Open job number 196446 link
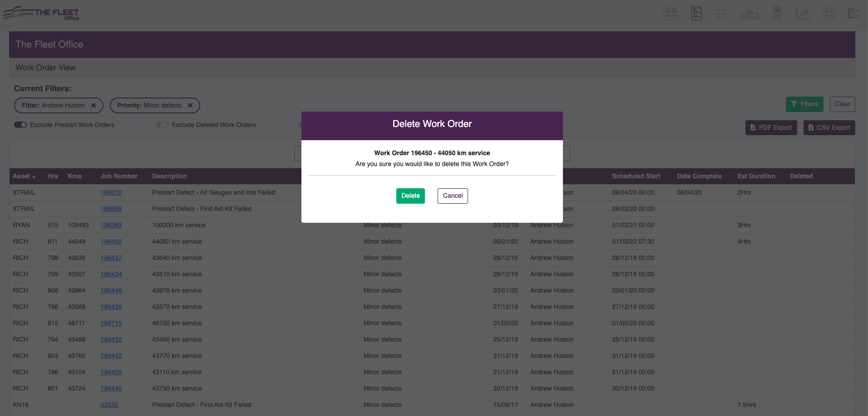868x416 pixels. [111, 290]
